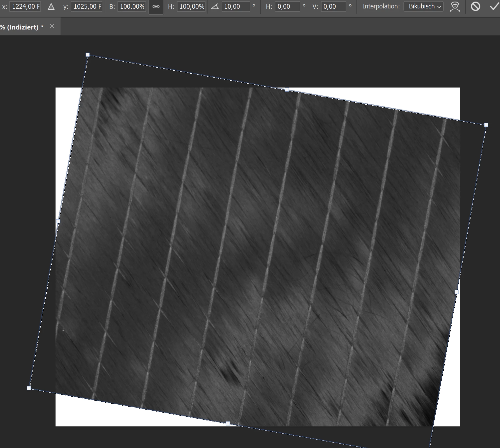Click the x position field
The width and height of the screenshot is (500, 448).
pos(25,6)
